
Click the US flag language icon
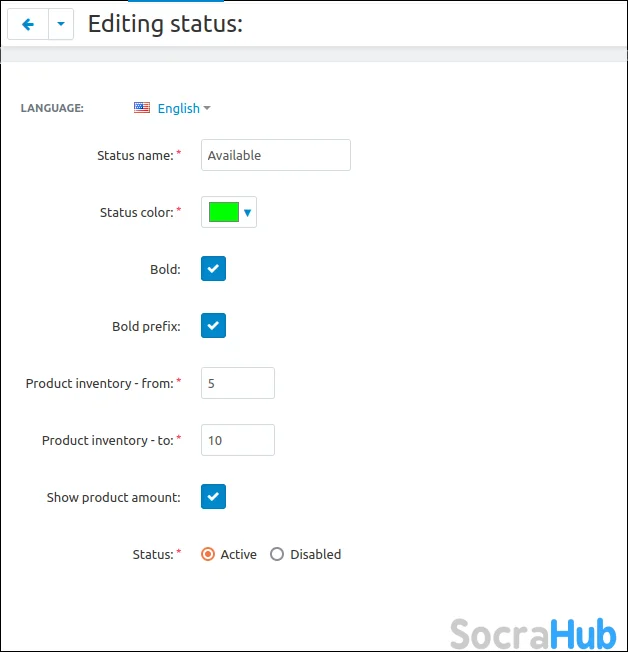tap(142, 108)
